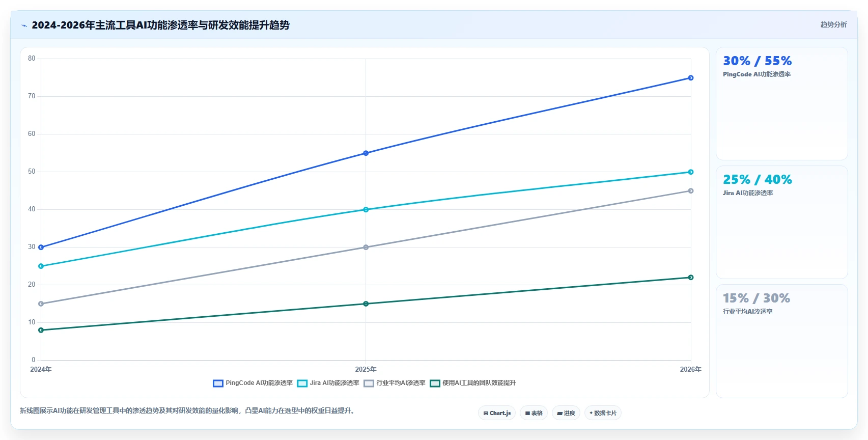
Task: Click the Jira AI功能渗透率 stat card label
Action: 748,193
